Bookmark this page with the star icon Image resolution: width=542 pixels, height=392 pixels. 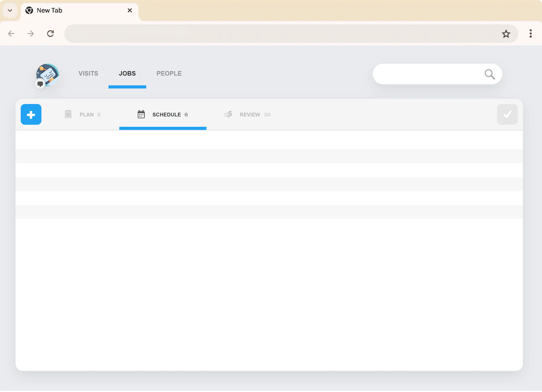click(x=506, y=34)
